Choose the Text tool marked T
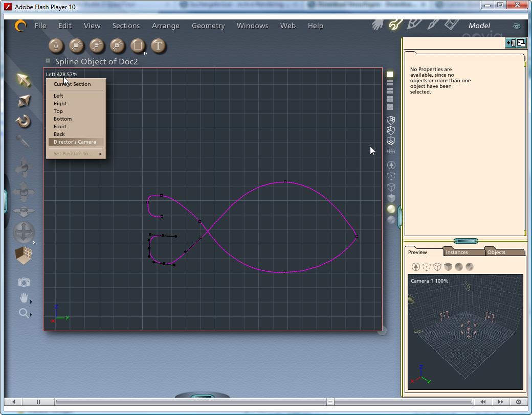Viewport: 532px width, 415px height. tap(158, 46)
